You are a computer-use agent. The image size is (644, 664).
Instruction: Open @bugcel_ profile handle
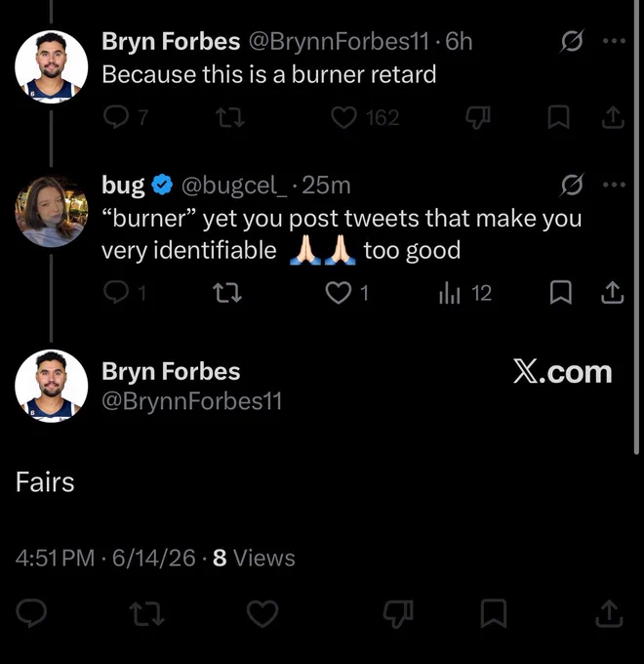pyautogui.click(x=233, y=186)
